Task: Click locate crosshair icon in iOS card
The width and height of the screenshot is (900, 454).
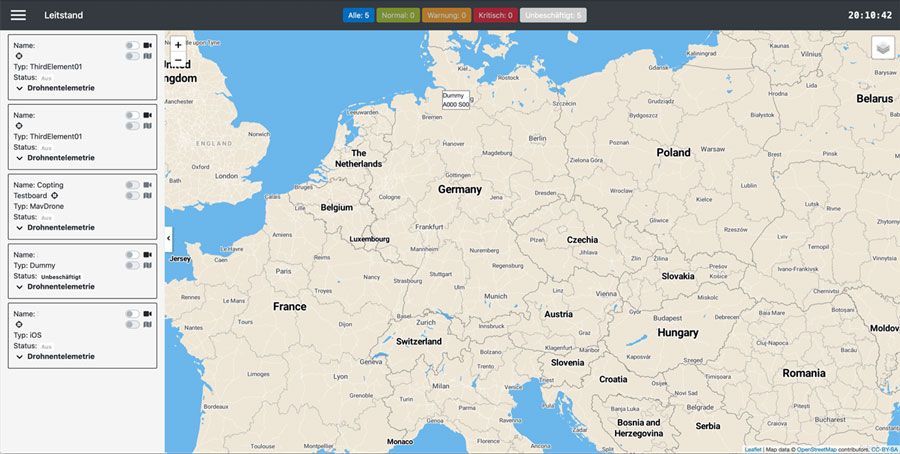Action: [18, 325]
